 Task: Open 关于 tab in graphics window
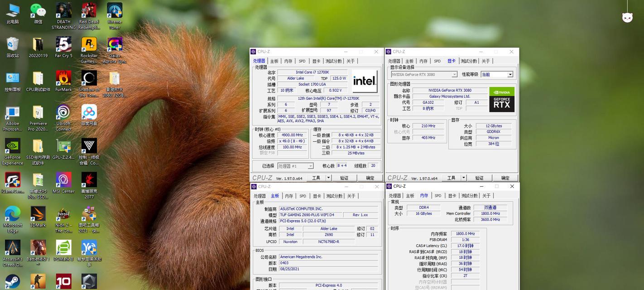point(485,61)
